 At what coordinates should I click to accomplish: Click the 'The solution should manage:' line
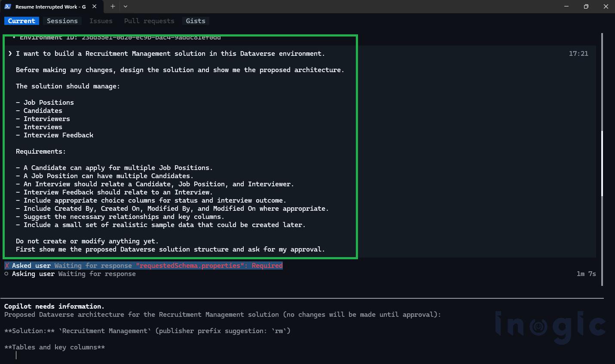[68, 86]
